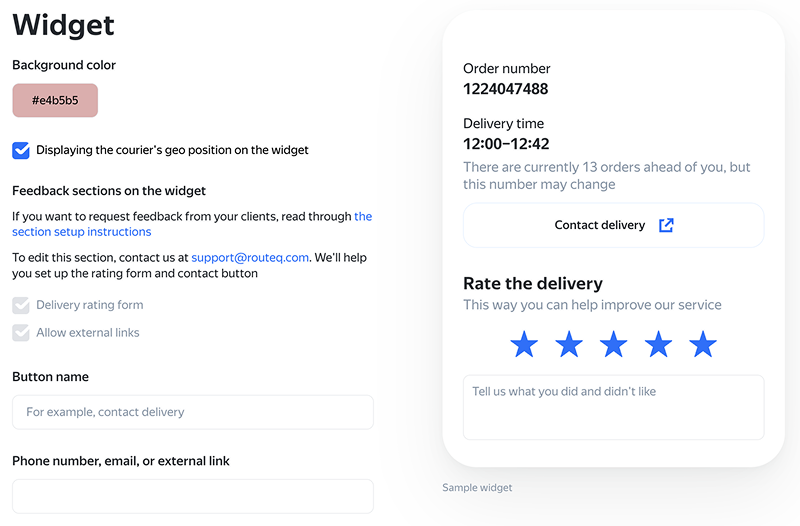800x526 pixels.
Task: Click the fourth rating star
Action: click(658, 345)
